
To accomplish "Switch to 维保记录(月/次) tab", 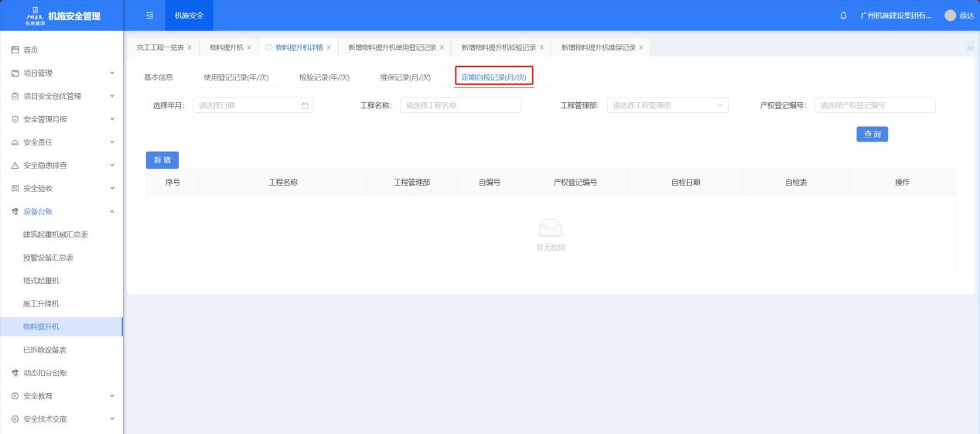I will coord(405,77).
